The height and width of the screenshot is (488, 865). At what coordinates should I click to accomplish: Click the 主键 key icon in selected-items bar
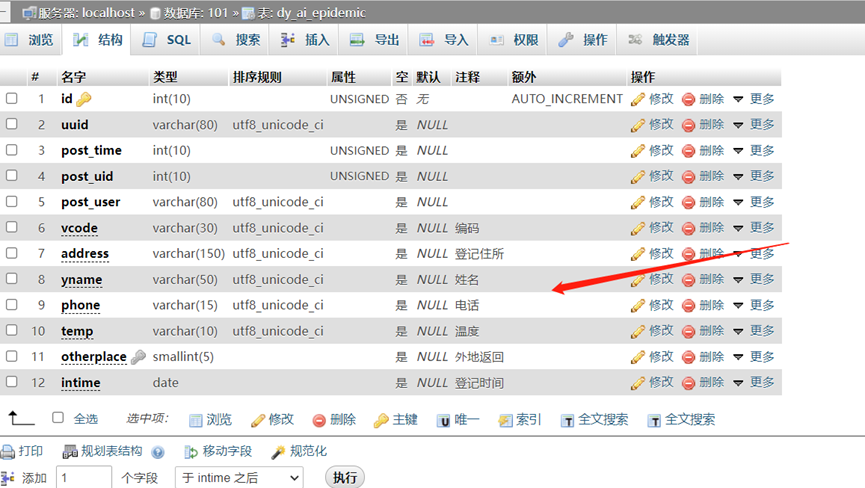click(x=381, y=421)
